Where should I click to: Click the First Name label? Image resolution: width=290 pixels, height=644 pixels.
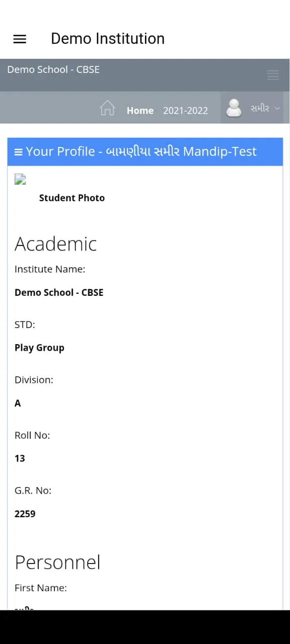click(41, 588)
